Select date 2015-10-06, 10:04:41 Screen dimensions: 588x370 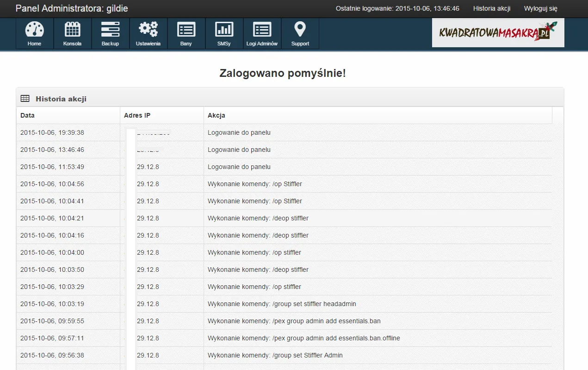52,201
